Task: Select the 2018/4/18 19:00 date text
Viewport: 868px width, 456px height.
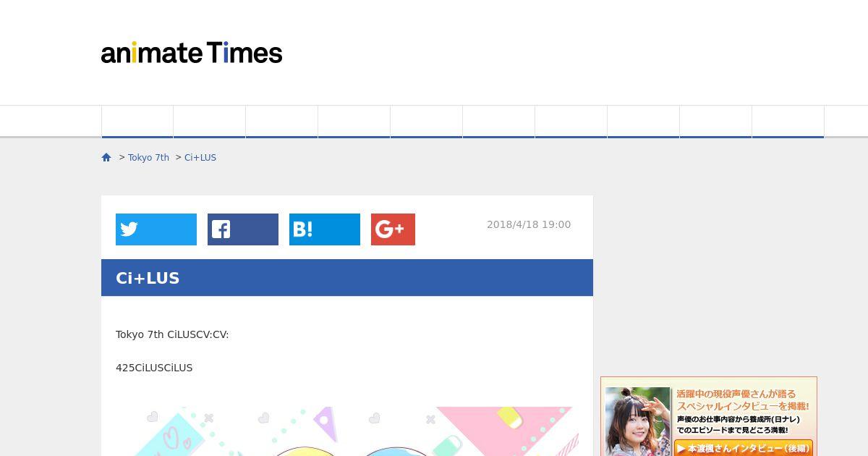Action: 529,224
